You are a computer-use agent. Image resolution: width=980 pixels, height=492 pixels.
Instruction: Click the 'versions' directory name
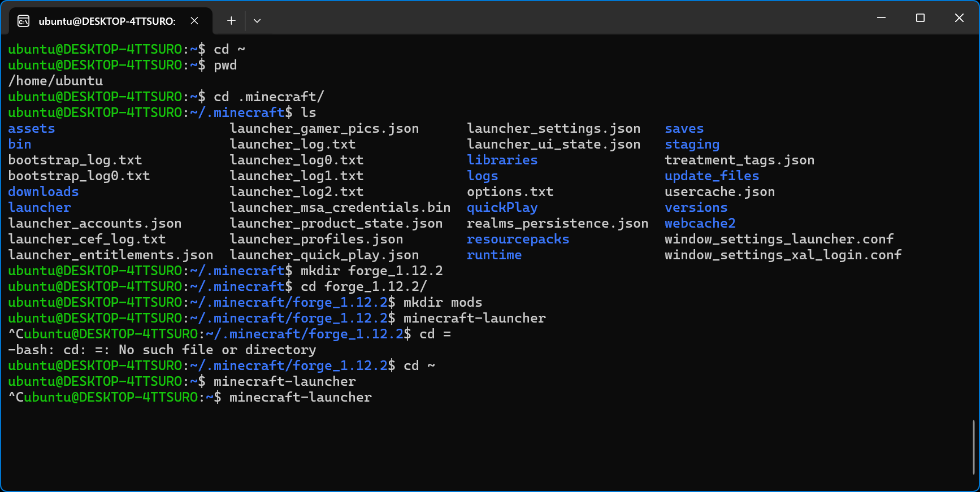coord(696,208)
